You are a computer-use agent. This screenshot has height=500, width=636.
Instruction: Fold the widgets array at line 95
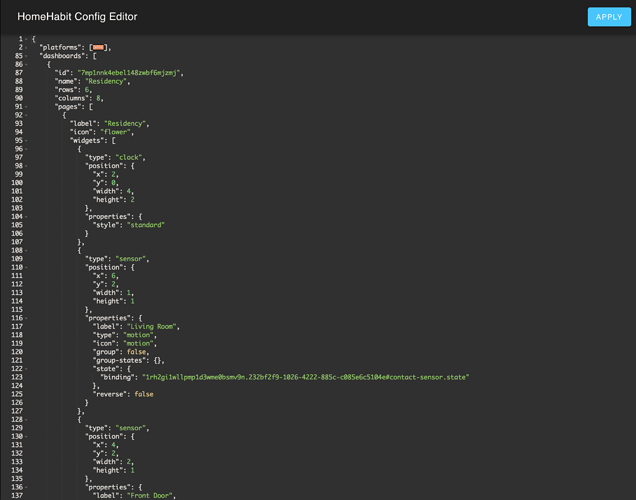pyautogui.click(x=27, y=141)
